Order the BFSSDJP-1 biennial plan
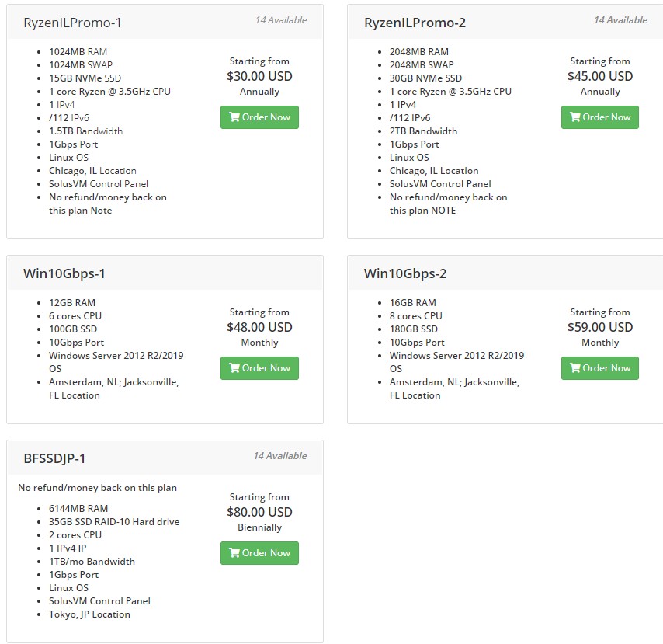The height and width of the screenshot is (644, 663). point(259,553)
